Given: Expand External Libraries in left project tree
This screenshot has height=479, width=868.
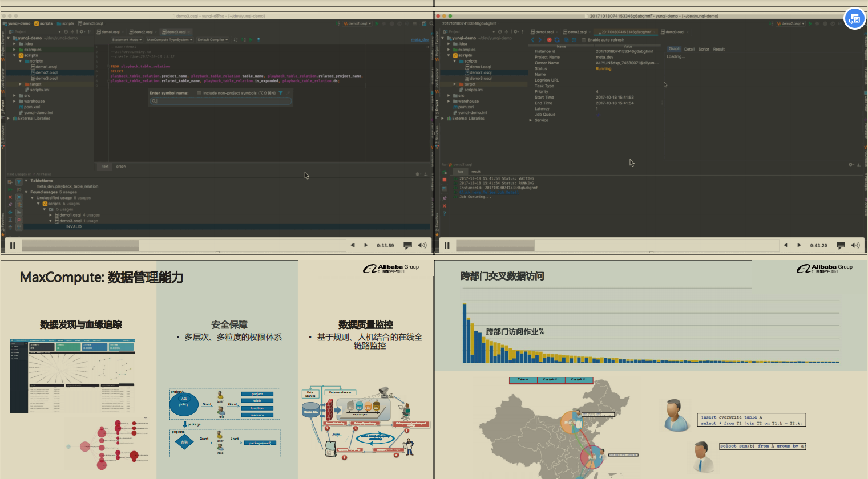Looking at the screenshot, I should click(x=9, y=119).
